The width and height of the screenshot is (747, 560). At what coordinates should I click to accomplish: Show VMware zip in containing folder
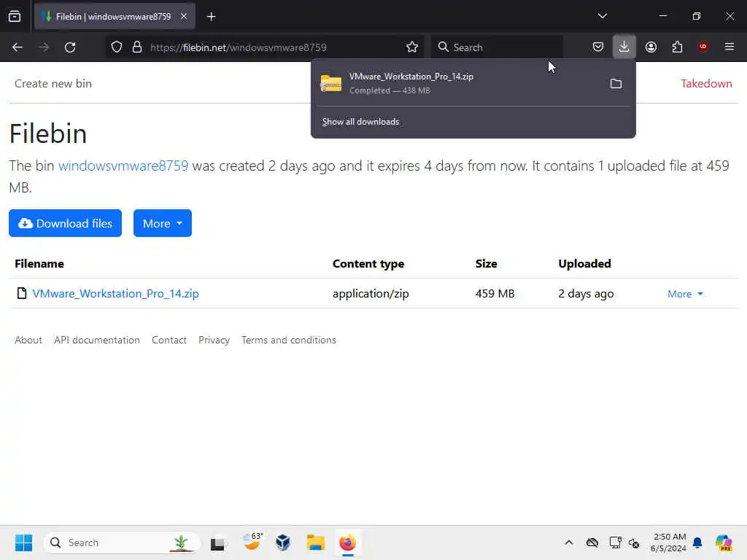coord(616,84)
